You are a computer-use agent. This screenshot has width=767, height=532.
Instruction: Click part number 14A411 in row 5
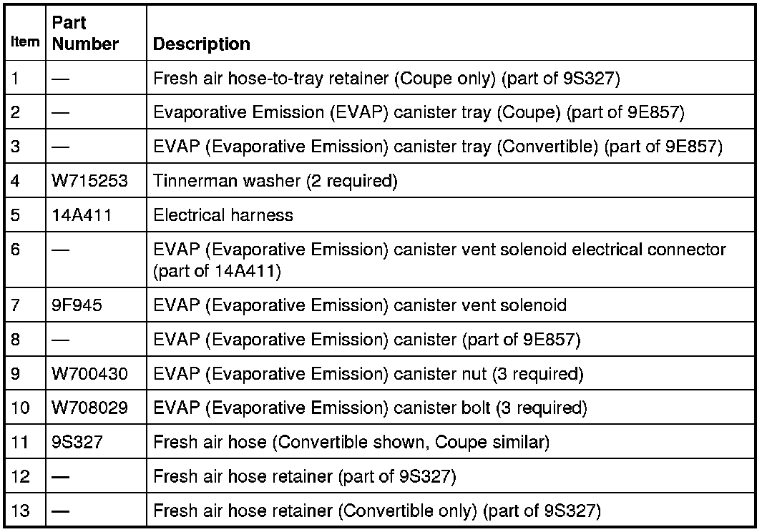click(x=82, y=215)
